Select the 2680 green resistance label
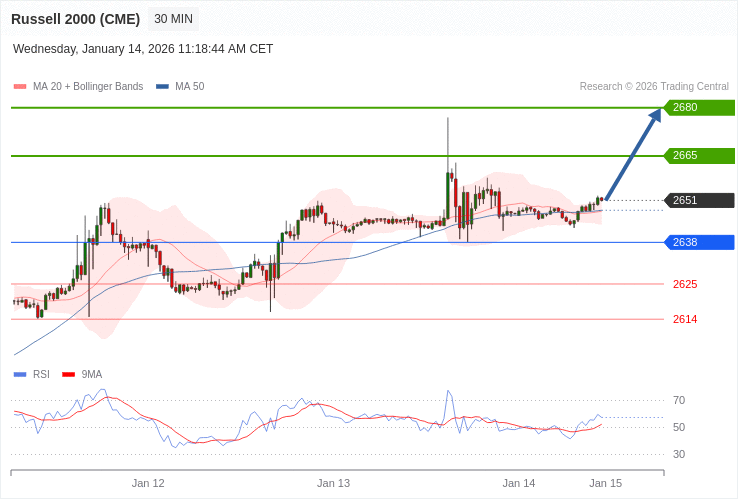This screenshot has width=738, height=500. 699,107
